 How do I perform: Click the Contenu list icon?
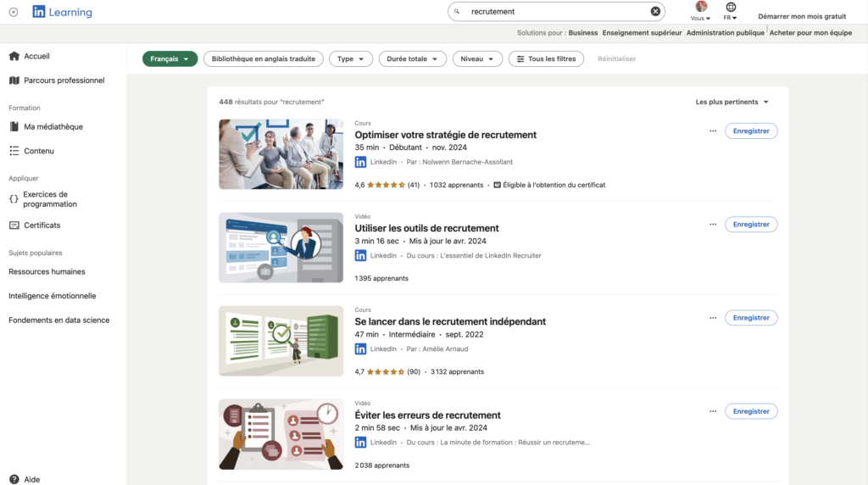[x=14, y=151]
